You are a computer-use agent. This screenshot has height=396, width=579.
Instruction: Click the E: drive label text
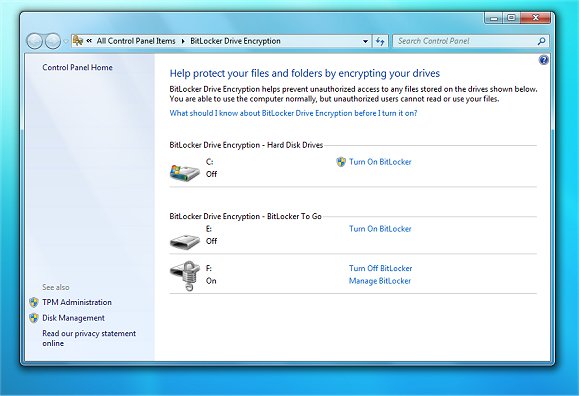point(209,229)
